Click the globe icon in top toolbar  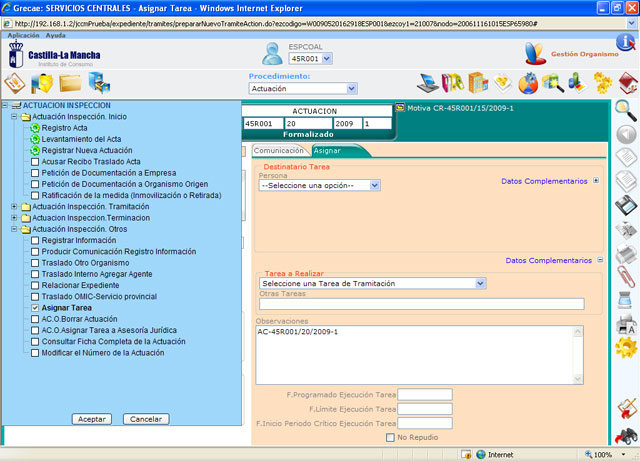point(528,83)
